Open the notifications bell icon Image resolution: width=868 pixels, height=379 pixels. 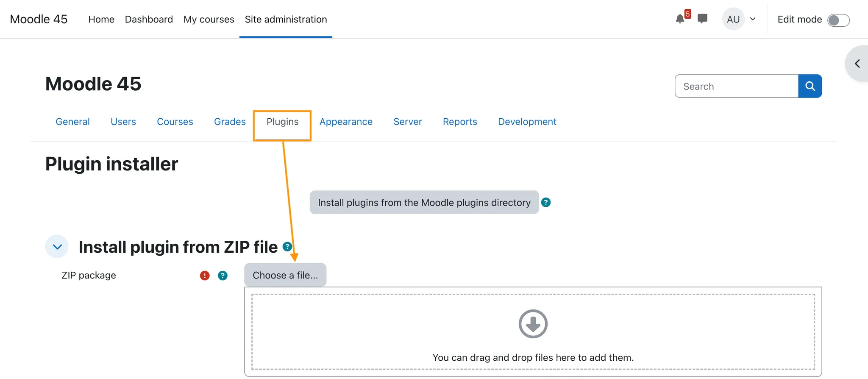click(x=680, y=19)
